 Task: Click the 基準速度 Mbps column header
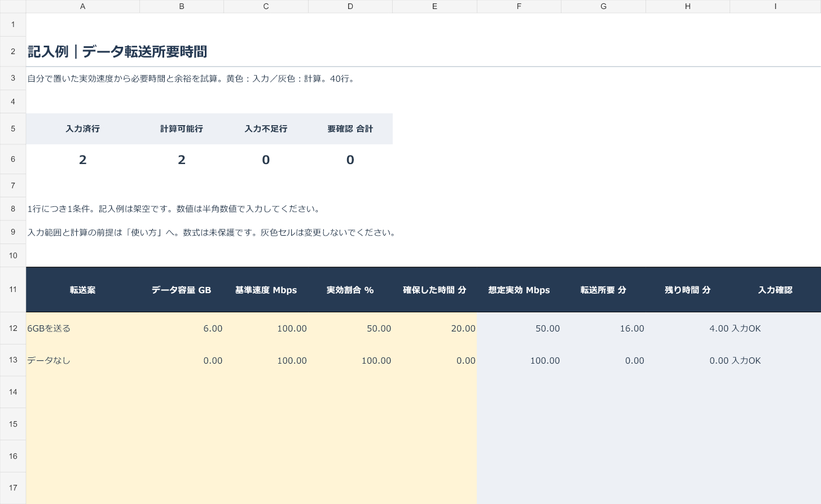point(266,290)
